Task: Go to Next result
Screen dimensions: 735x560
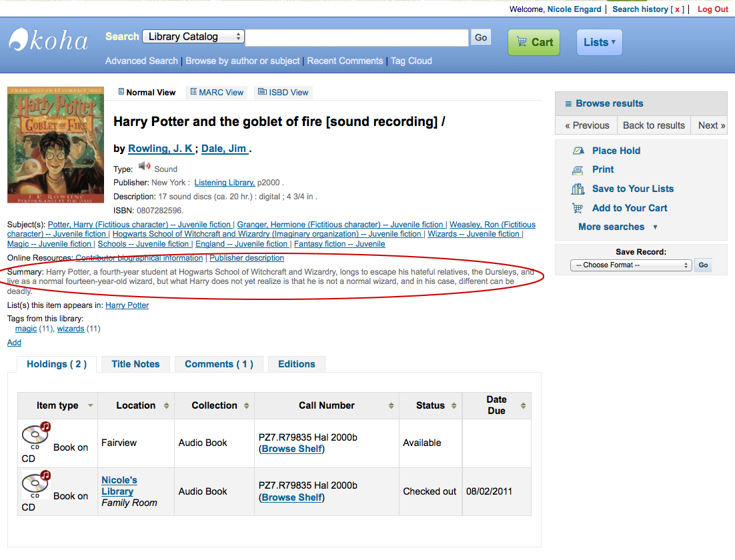Action: pyautogui.click(x=711, y=125)
